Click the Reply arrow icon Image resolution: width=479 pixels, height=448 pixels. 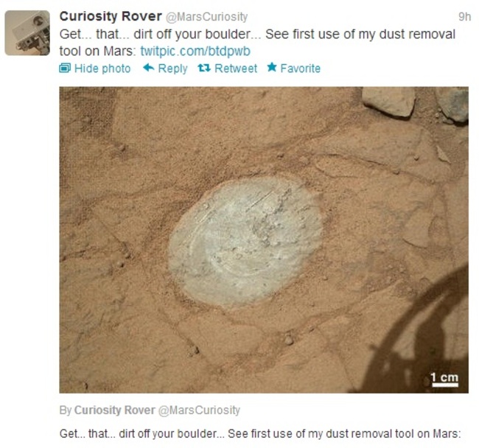pos(148,68)
